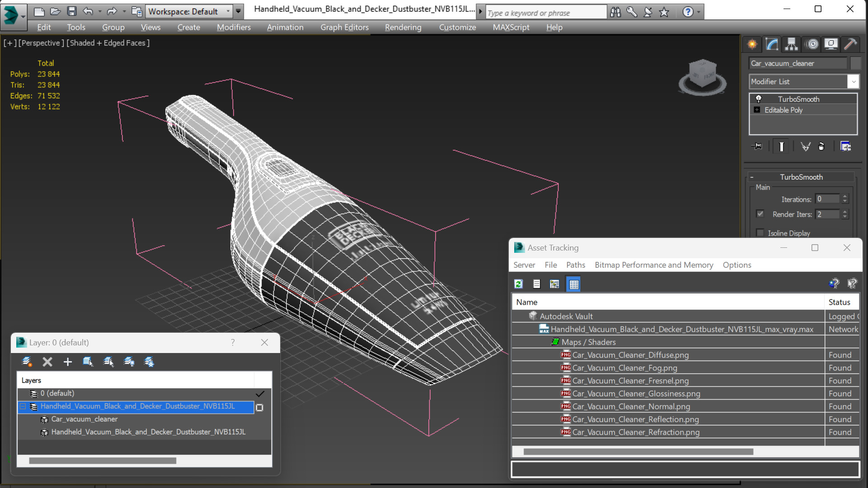Open the Modify command panel tab

tap(772, 44)
